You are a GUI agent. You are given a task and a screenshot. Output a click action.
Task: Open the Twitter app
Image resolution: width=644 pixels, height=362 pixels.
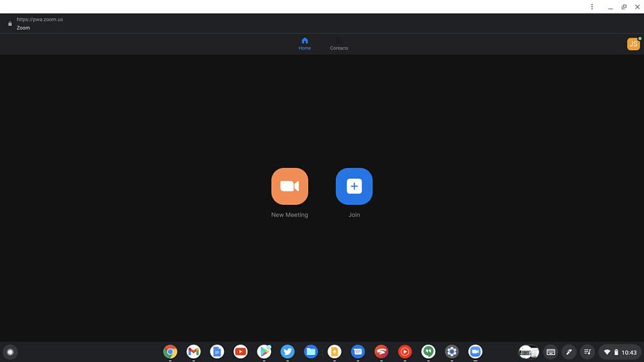point(287,352)
